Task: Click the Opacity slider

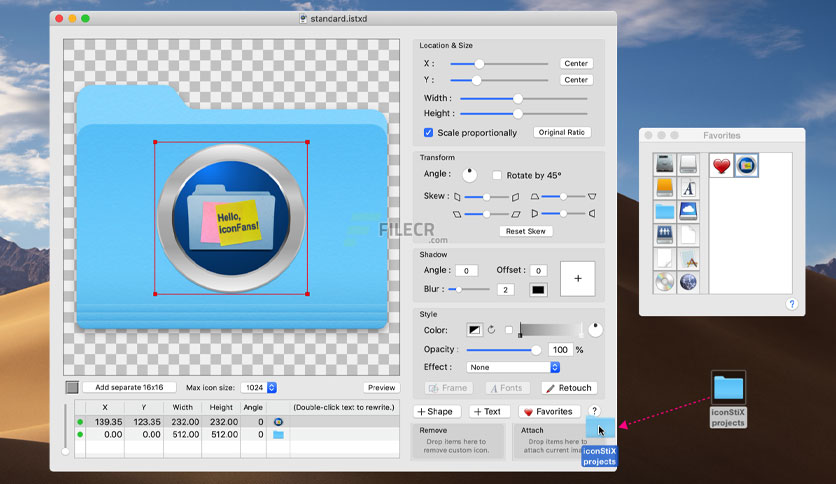Action: click(x=504, y=350)
